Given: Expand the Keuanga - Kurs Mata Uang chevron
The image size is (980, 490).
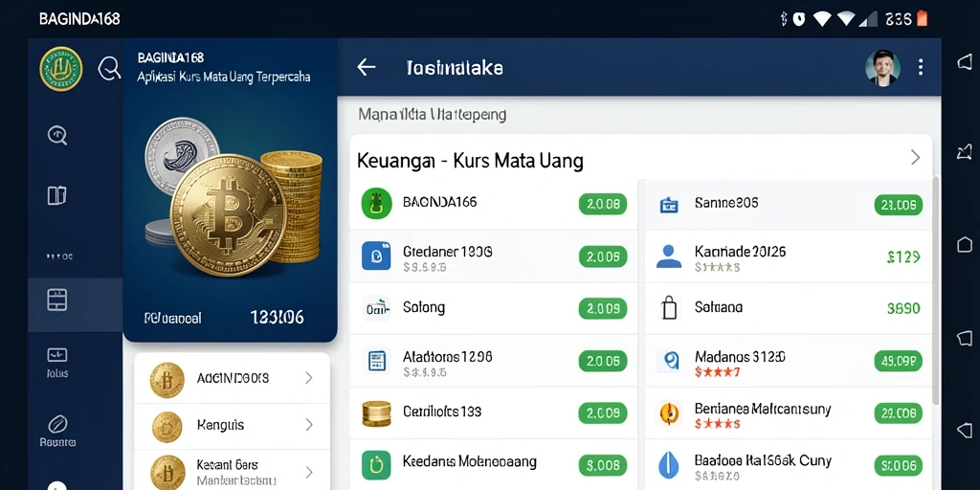Looking at the screenshot, I should click(x=915, y=158).
